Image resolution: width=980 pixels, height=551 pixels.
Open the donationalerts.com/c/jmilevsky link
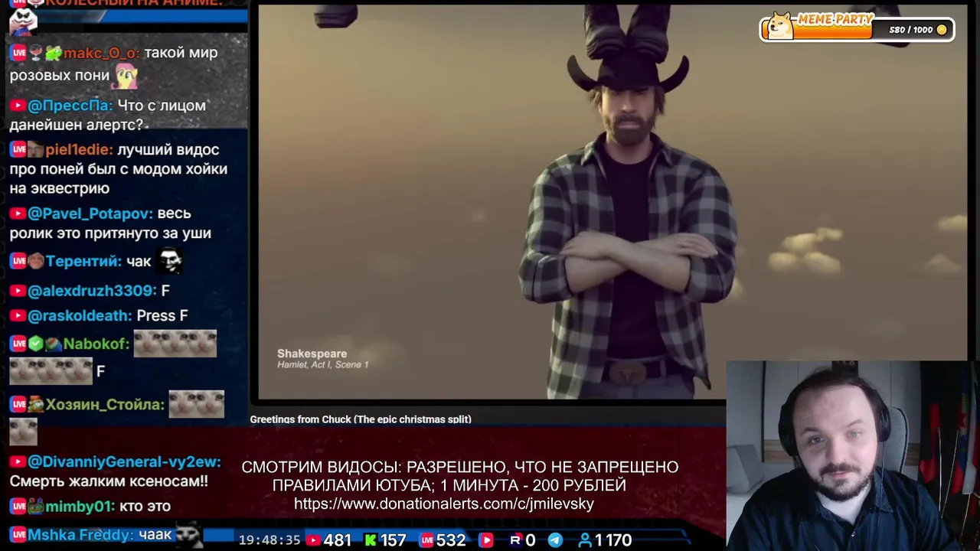coord(444,504)
